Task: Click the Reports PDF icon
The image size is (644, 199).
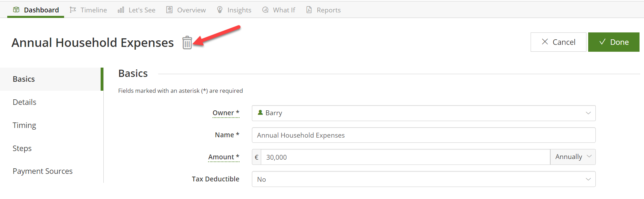Action: pos(309,10)
